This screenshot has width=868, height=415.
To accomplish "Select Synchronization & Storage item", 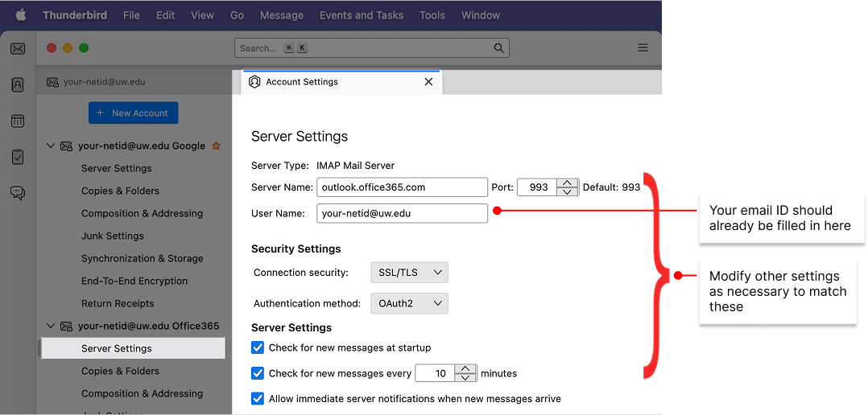I will pyautogui.click(x=143, y=259).
